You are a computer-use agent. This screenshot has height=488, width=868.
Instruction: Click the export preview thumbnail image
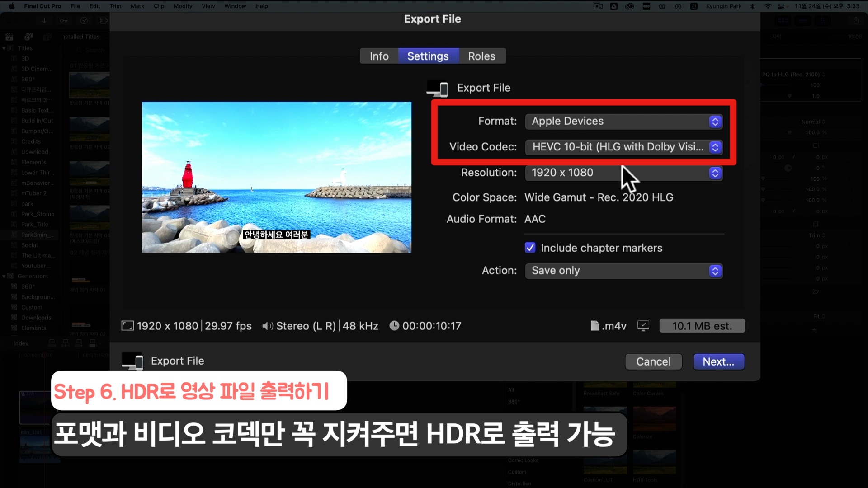tap(276, 177)
